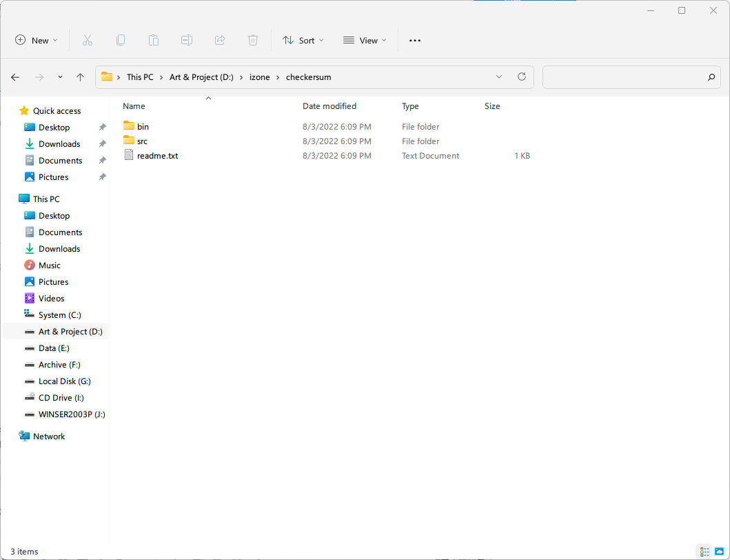730x560 pixels.
Task: Open the Sort options dropdown
Action: 303,41
